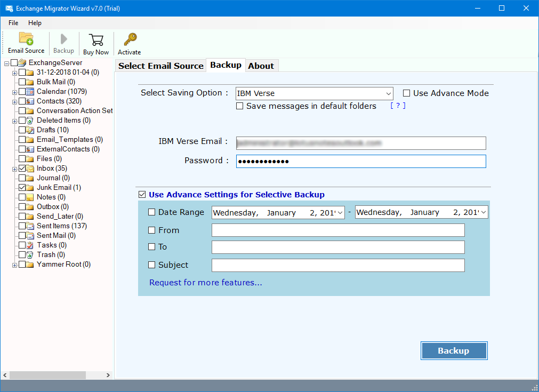Click the From filter text field
The height and width of the screenshot is (392, 539).
338,230
